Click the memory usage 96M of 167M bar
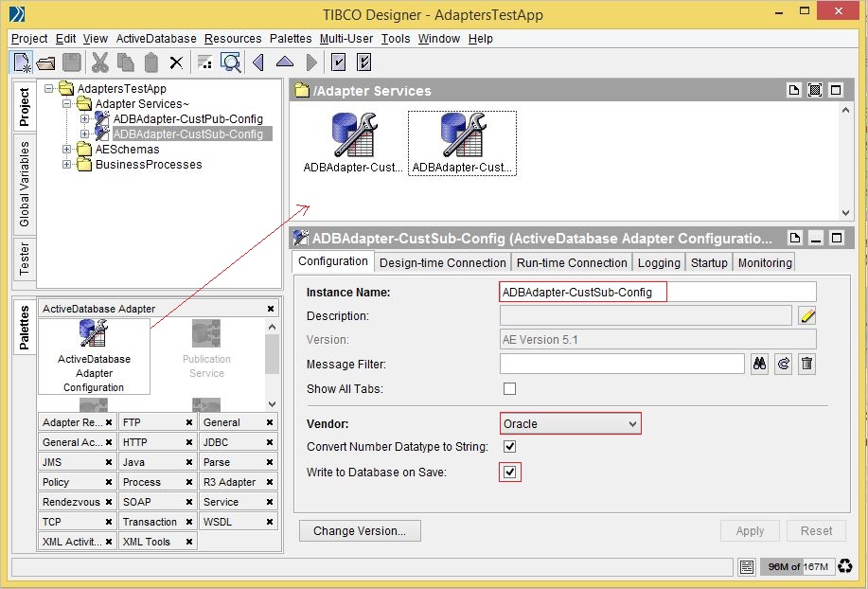Viewport: 868px width, 589px height. pos(798,566)
